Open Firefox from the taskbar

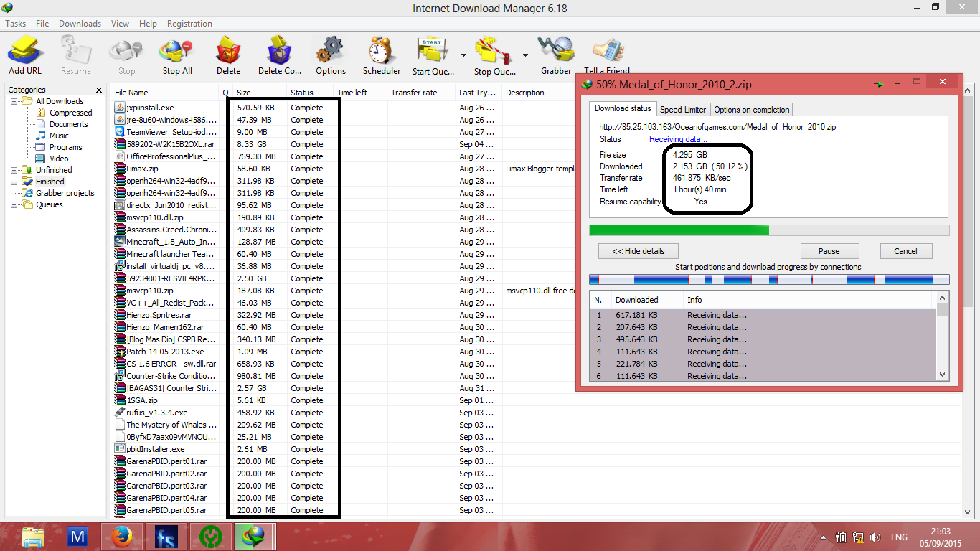[x=121, y=536]
